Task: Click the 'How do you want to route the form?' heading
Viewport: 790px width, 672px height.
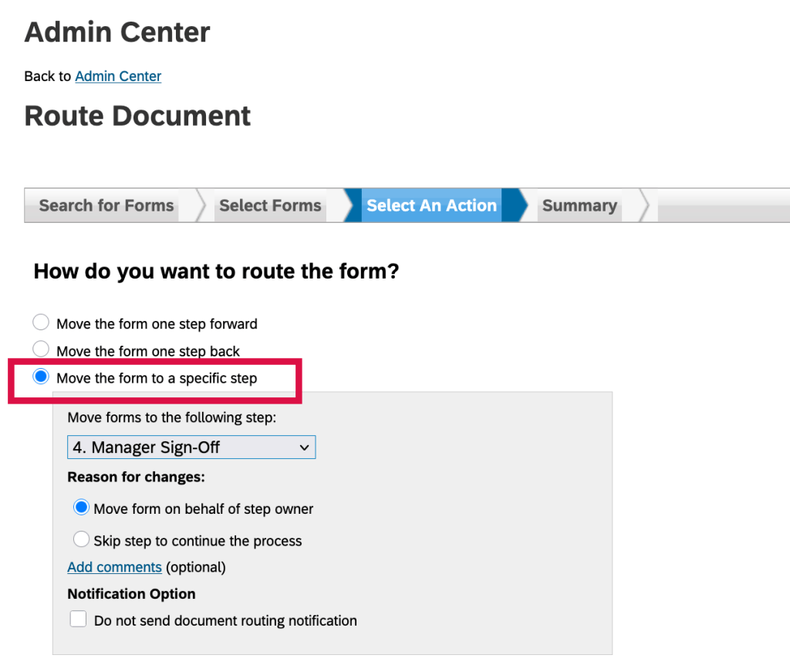Action: click(x=216, y=272)
